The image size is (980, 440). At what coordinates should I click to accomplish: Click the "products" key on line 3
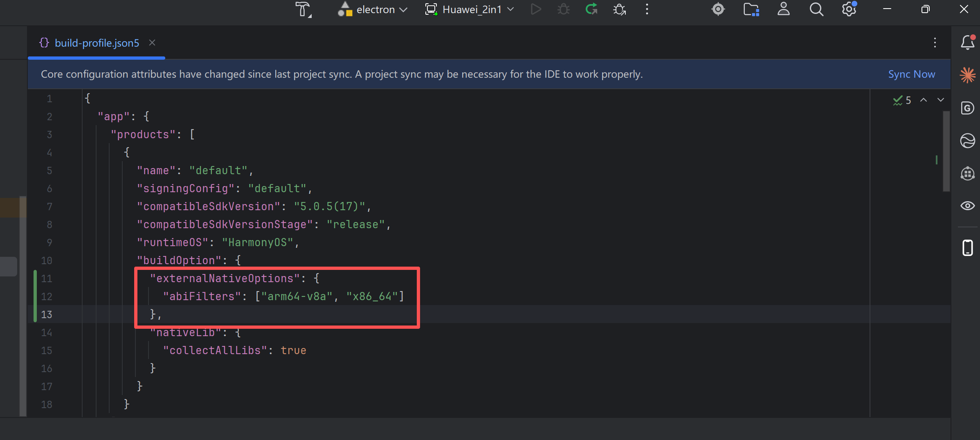(x=143, y=135)
